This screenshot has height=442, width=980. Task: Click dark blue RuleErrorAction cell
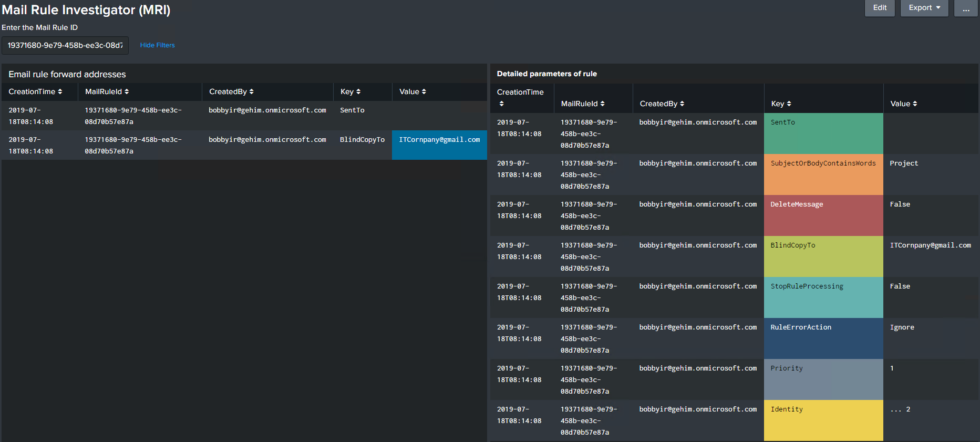[823, 338]
